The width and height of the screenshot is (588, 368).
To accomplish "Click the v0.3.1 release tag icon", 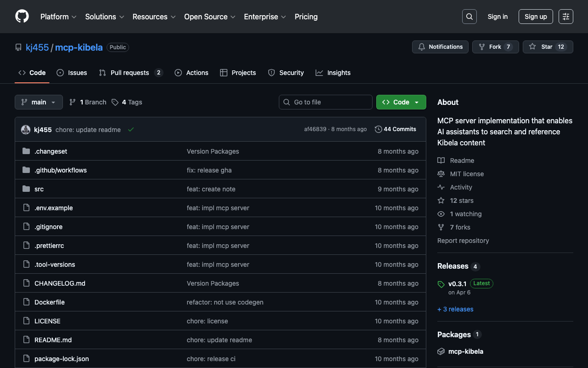I will click(441, 284).
